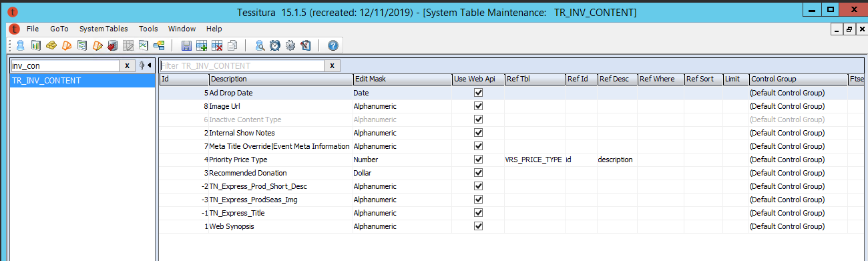Toggle Use Web Api for Recommended Donation

(478, 173)
